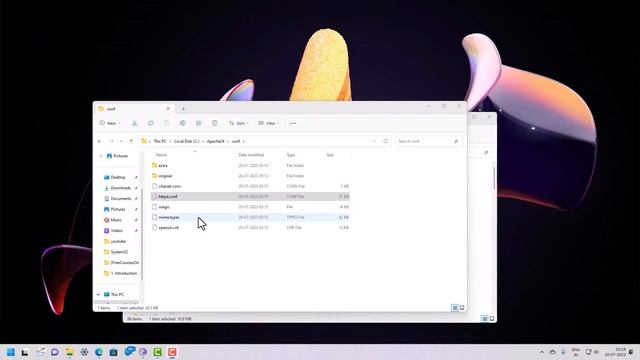Open the 1. Introduction sidebar folder
The height and width of the screenshot is (360, 640).
tap(124, 273)
